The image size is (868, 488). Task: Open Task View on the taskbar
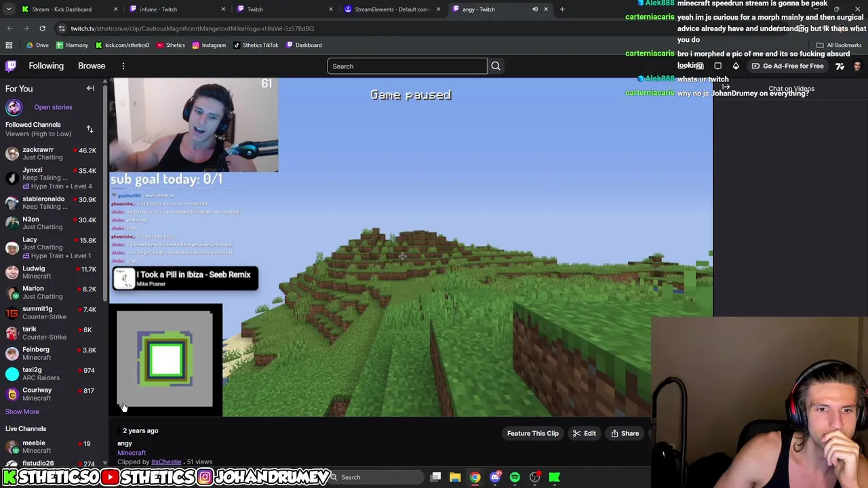pos(436,477)
